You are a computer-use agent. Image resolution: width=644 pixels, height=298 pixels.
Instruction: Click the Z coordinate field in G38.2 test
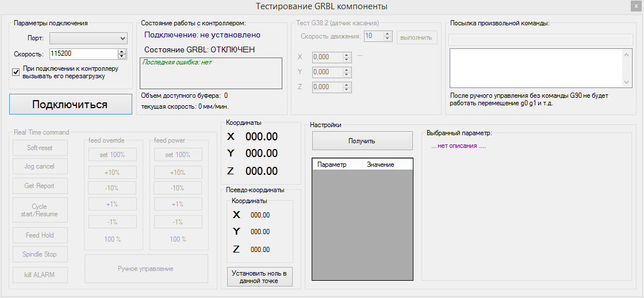pos(327,87)
